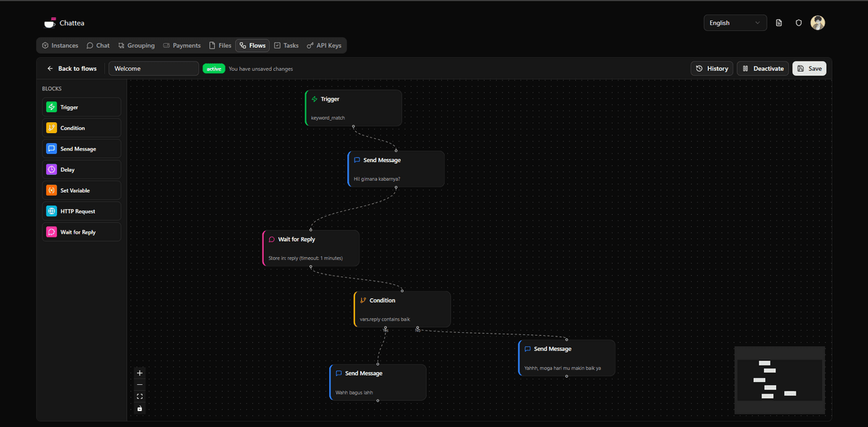Save the flow with the Save button
868x427 pixels.
coord(809,68)
